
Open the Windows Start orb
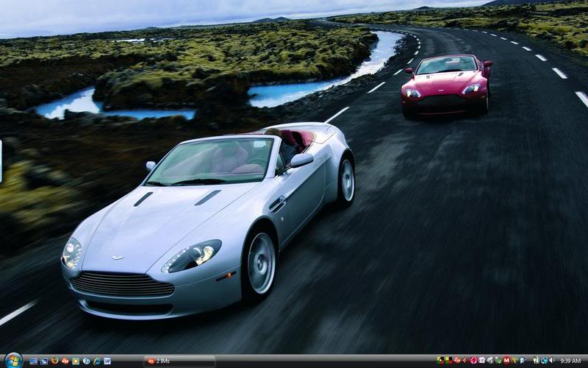point(13,361)
